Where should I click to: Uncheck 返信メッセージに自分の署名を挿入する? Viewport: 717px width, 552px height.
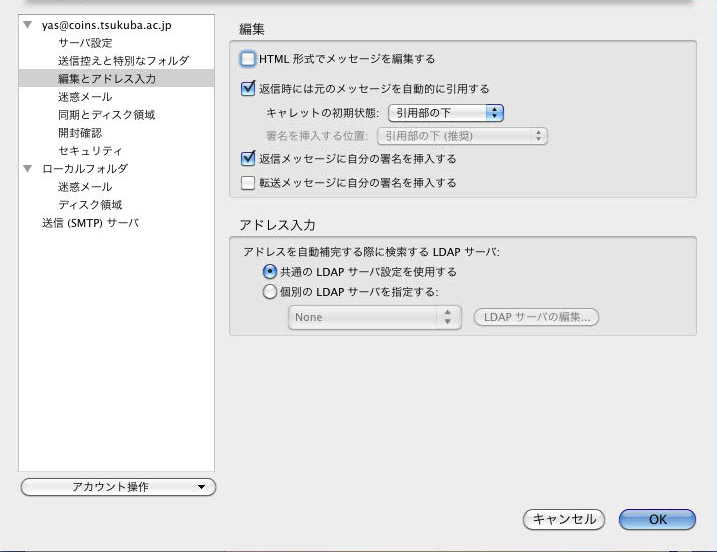pyautogui.click(x=247, y=158)
